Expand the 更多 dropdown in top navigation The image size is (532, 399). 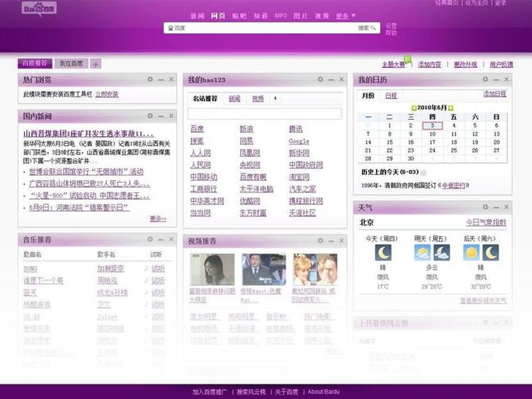[346, 15]
